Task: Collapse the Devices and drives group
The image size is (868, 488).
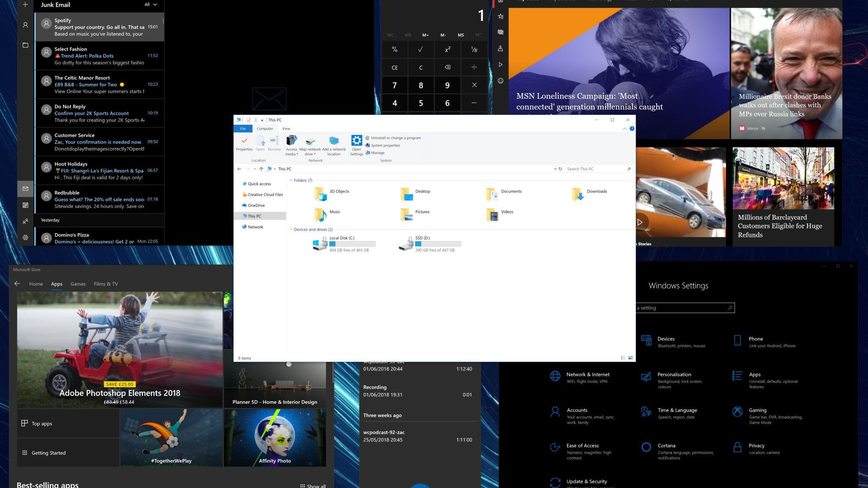Action: pos(291,230)
